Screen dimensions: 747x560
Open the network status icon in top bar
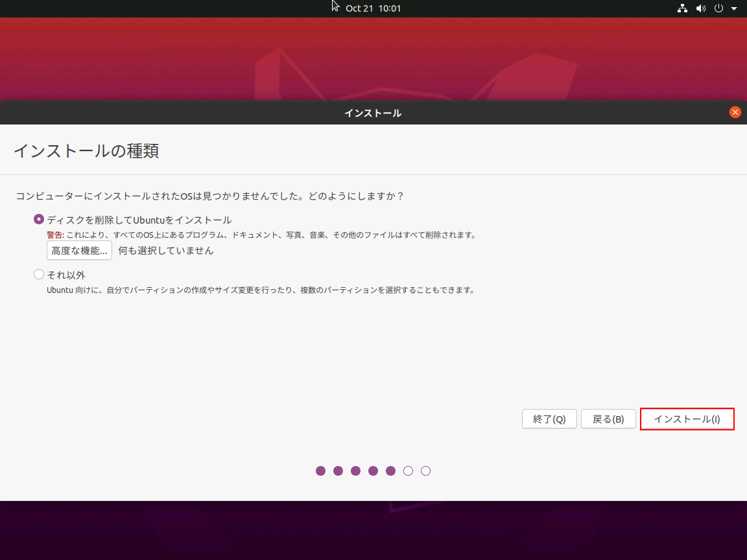tap(682, 8)
